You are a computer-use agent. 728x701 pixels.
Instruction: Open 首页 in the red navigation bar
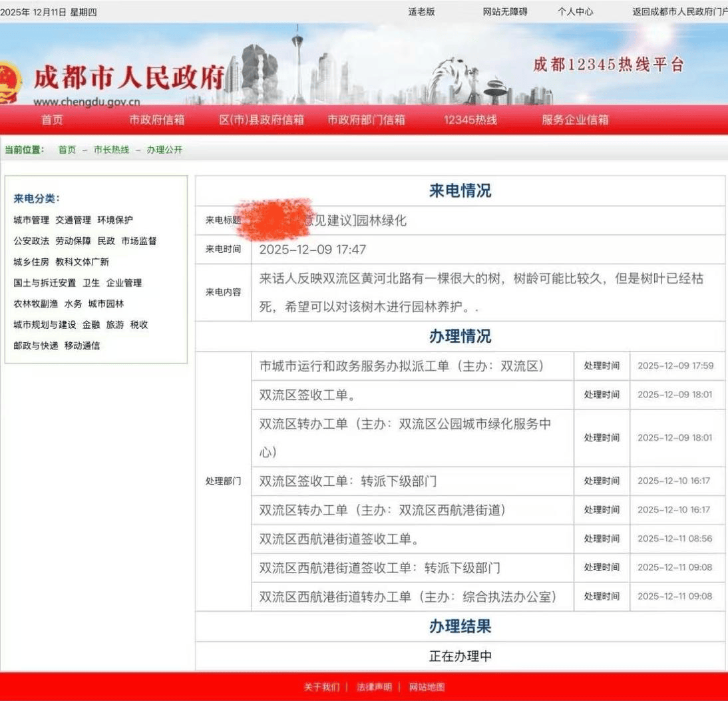click(52, 120)
